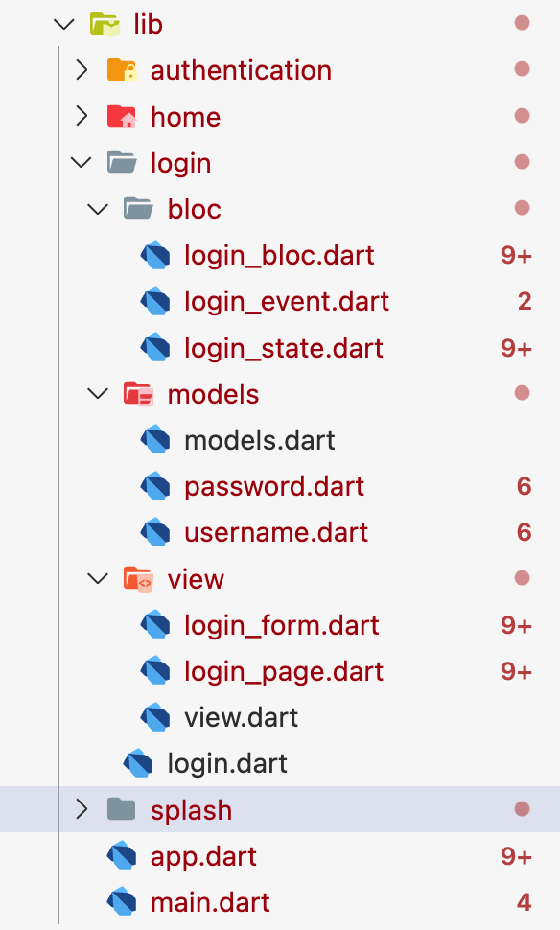The height and width of the screenshot is (930, 560).
Task: Collapse the bloc folder chevron
Action: coord(98,209)
